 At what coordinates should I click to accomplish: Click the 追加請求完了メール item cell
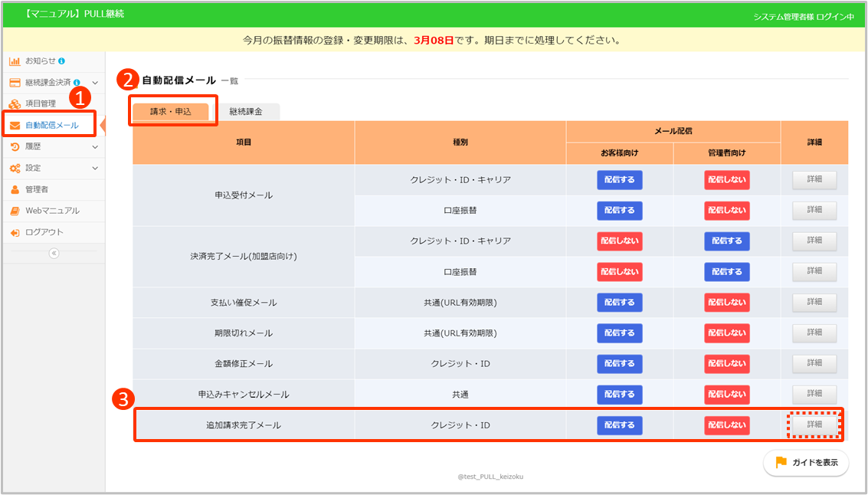tap(244, 425)
